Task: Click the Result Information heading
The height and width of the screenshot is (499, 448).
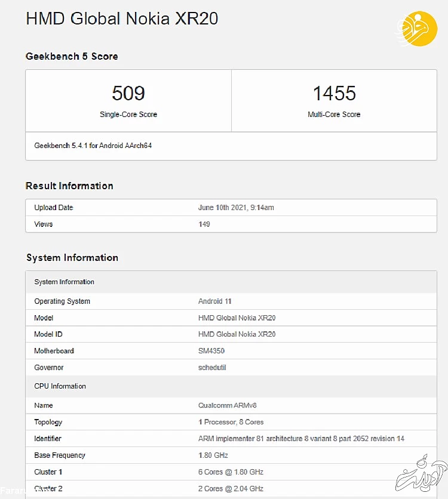Action: 69,186
